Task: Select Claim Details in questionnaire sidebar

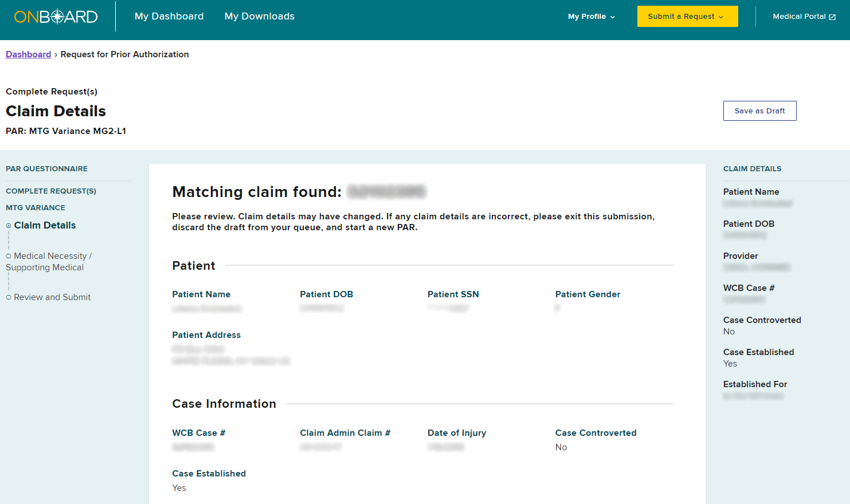Action: pyautogui.click(x=45, y=226)
